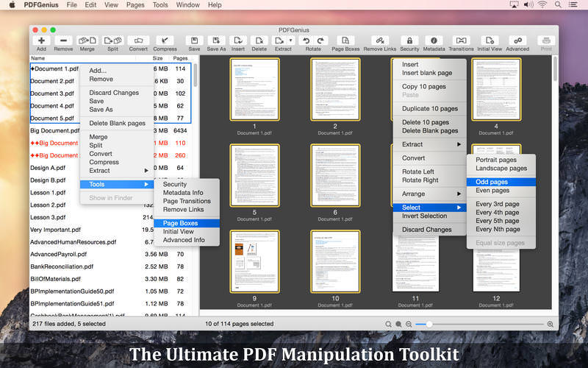Open Page Boxes from the toolbar
The image size is (588, 368).
(x=345, y=41)
